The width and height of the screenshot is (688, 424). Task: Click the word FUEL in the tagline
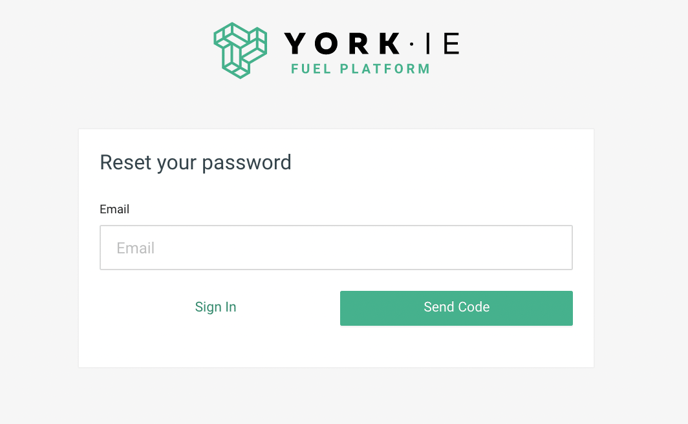[x=311, y=69]
